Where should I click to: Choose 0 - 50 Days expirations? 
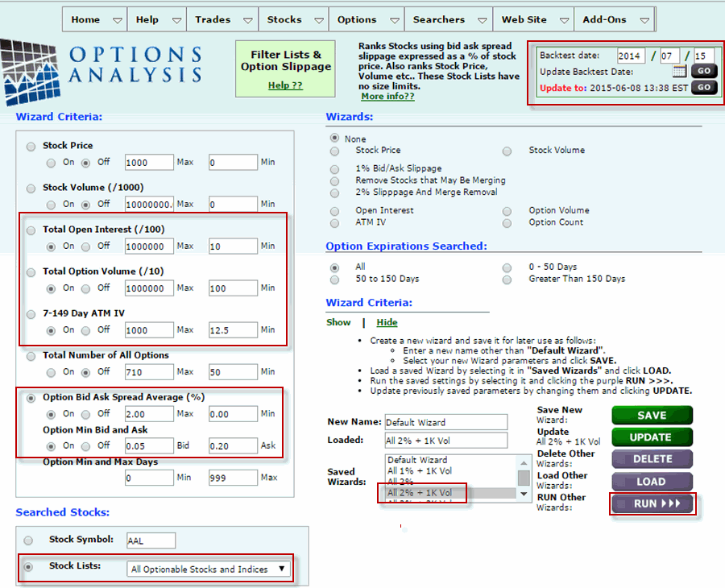coord(507,268)
